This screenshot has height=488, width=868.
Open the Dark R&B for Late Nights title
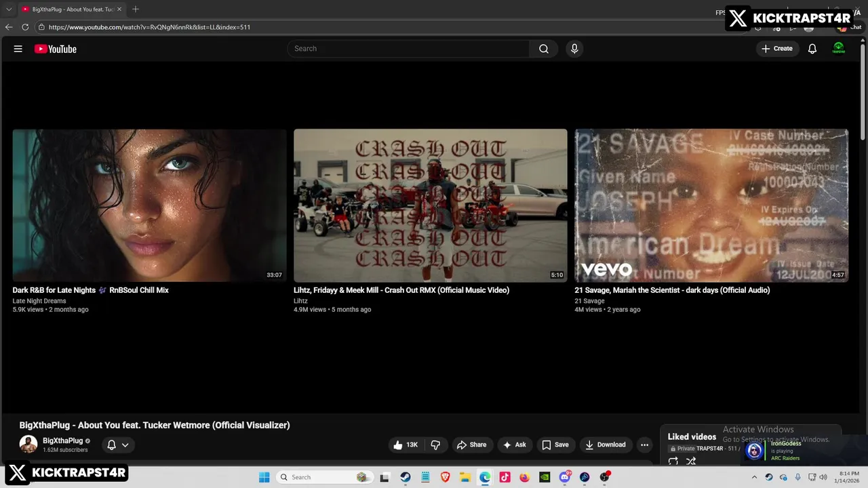[90, 290]
